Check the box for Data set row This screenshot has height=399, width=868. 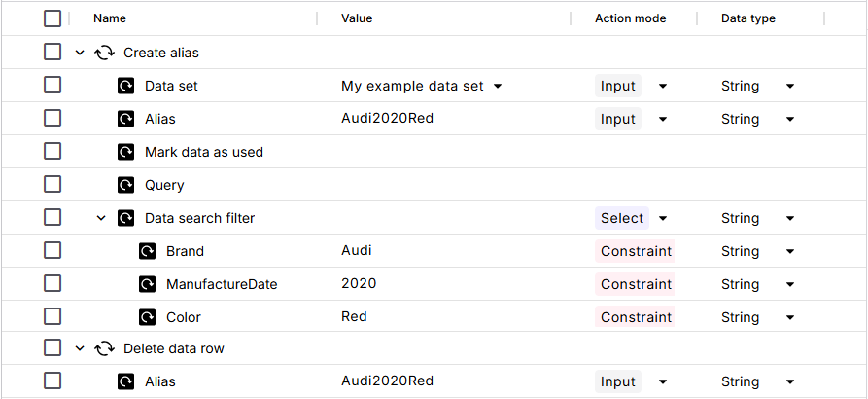click(52, 86)
